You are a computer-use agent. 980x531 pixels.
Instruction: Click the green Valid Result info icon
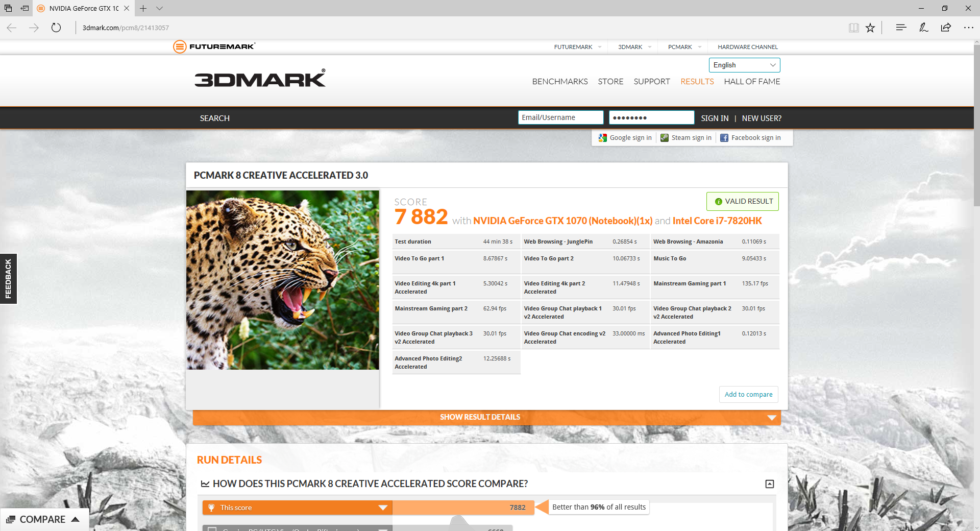tap(719, 202)
